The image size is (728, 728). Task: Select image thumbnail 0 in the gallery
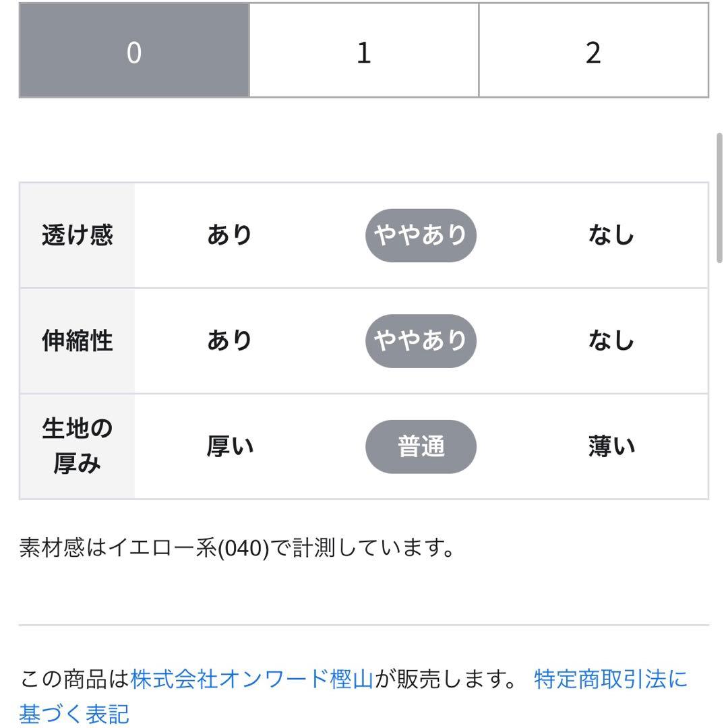tap(133, 49)
